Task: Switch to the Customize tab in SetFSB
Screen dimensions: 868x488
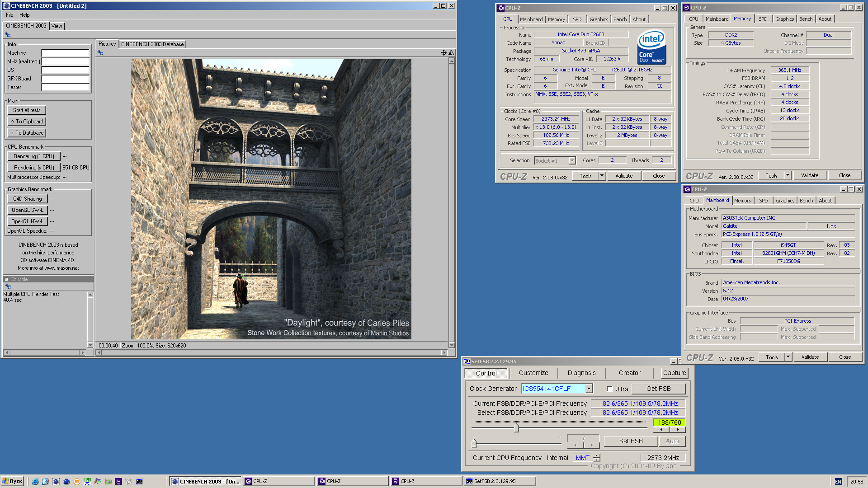Action: coord(533,373)
